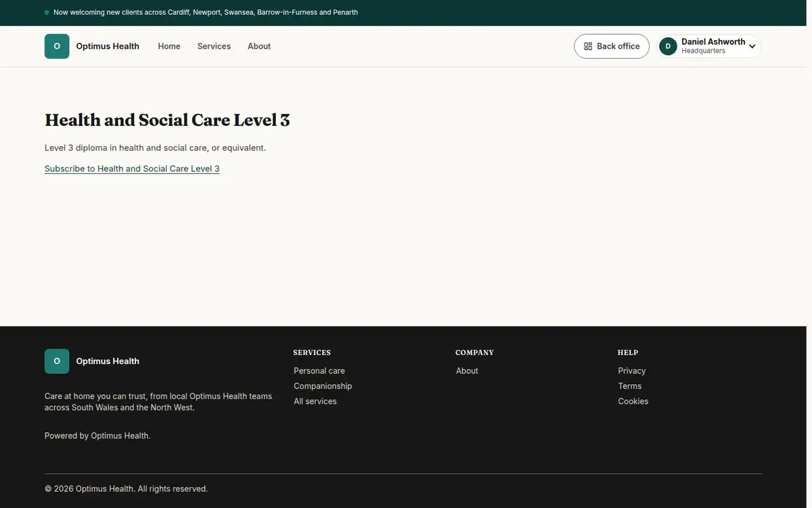The height and width of the screenshot is (508, 812).
Task: Click the SERVICES footer heading
Action: click(x=312, y=352)
